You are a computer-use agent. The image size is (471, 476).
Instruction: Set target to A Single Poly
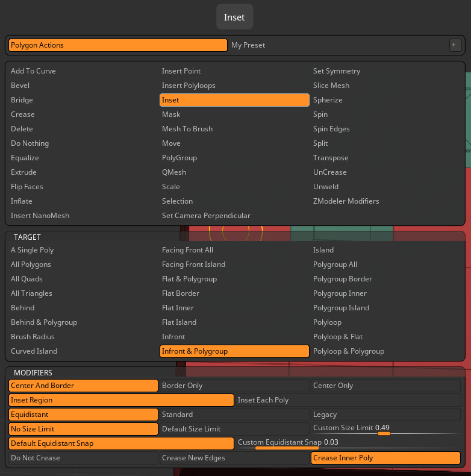(x=32, y=250)
